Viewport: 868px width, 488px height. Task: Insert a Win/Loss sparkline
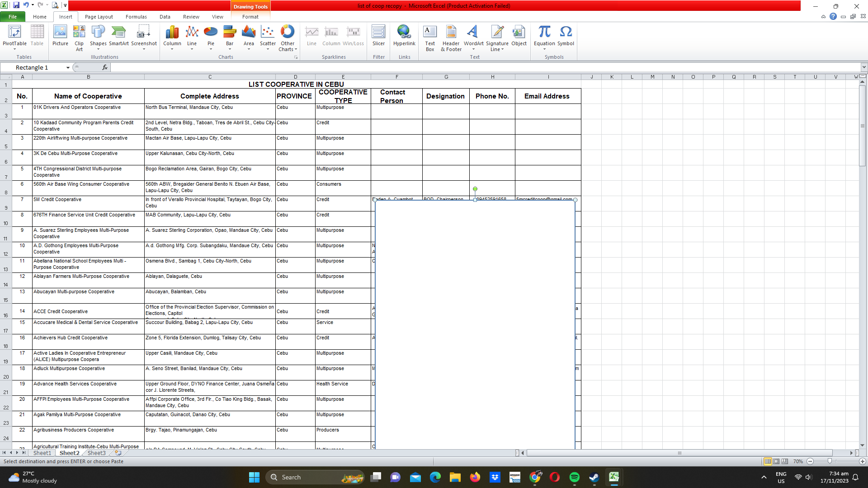(353, 36)
